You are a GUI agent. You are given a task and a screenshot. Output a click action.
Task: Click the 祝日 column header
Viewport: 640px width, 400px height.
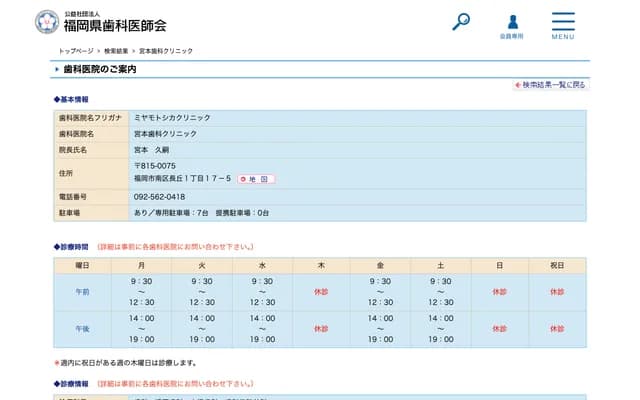557,266
